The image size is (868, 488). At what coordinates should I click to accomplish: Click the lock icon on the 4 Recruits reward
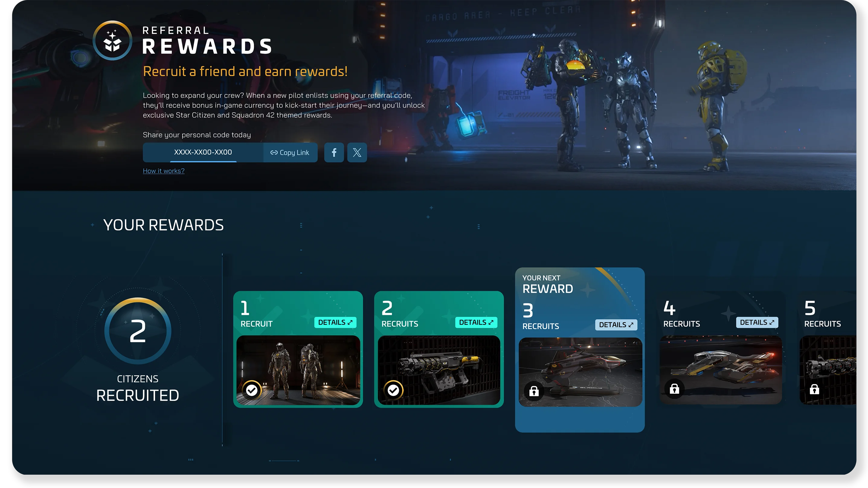(674, 389)
